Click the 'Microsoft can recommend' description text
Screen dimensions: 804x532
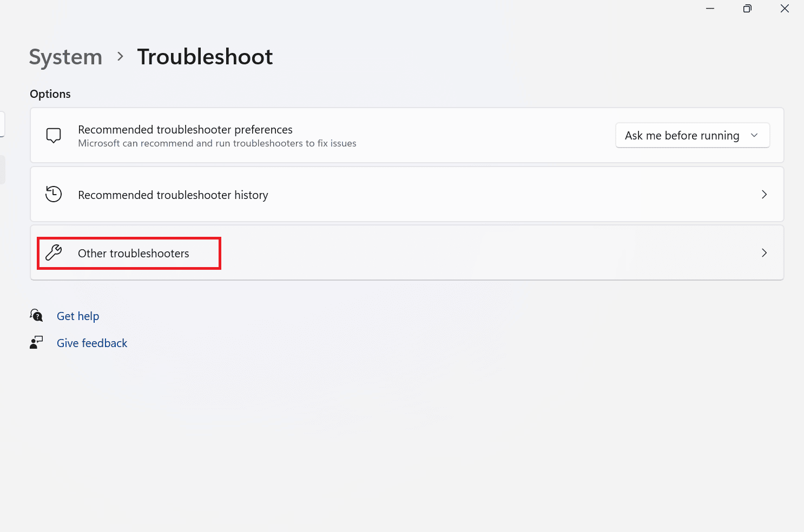coord(217,143)
